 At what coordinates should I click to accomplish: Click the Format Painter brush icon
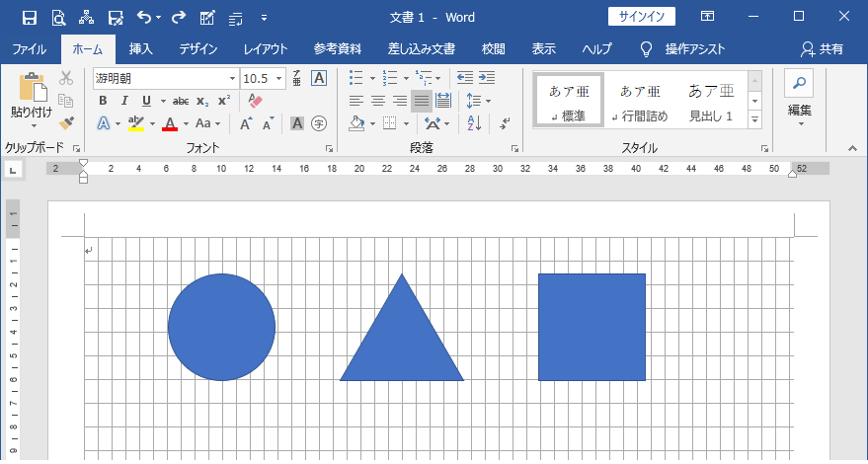(x=66, y=123)
